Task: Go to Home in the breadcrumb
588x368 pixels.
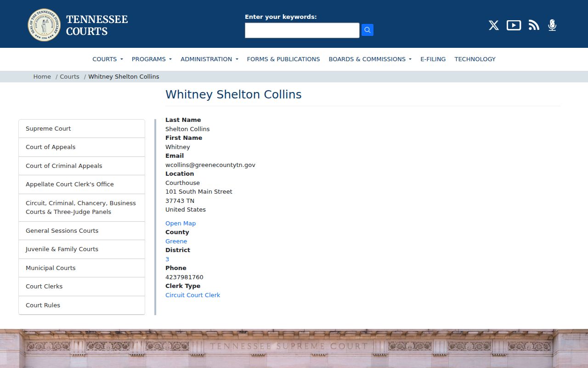Action: 42,76
